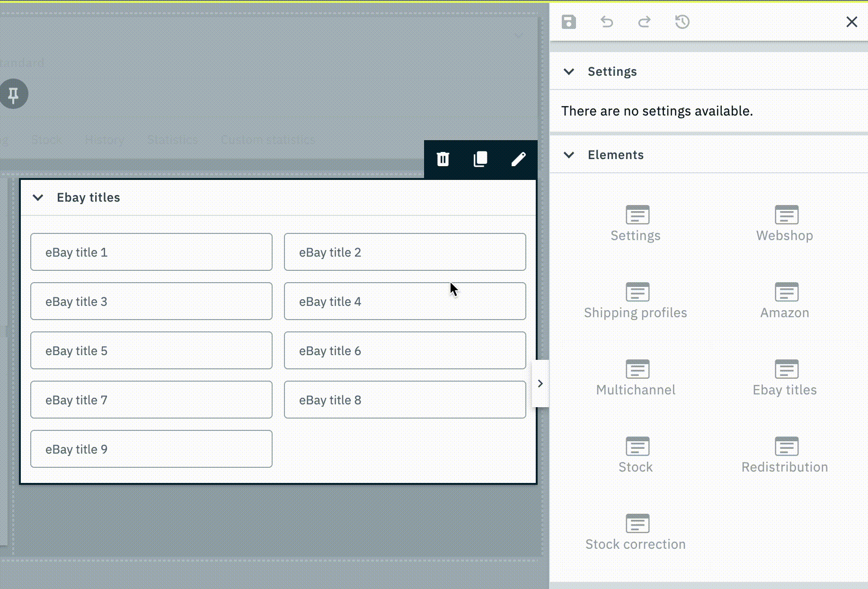868x589 pixels.
Task: Select the Stock element tile
Action: coord(636,455)
